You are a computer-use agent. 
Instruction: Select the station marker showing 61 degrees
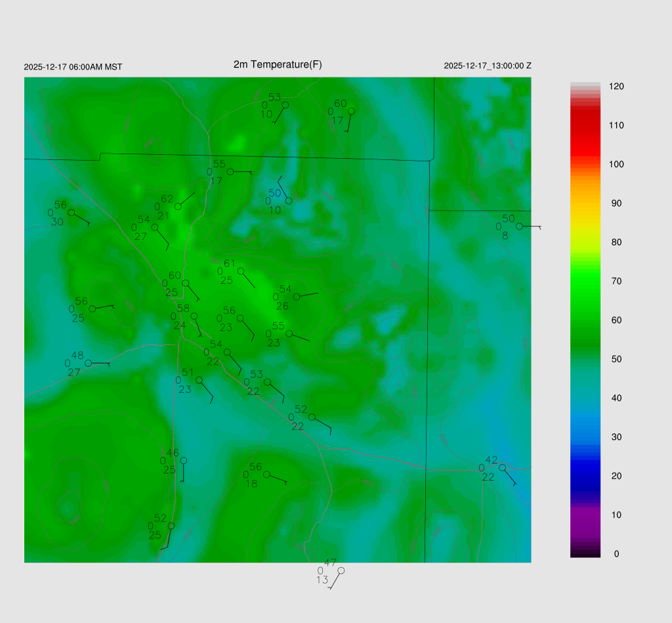pos(241,271)
